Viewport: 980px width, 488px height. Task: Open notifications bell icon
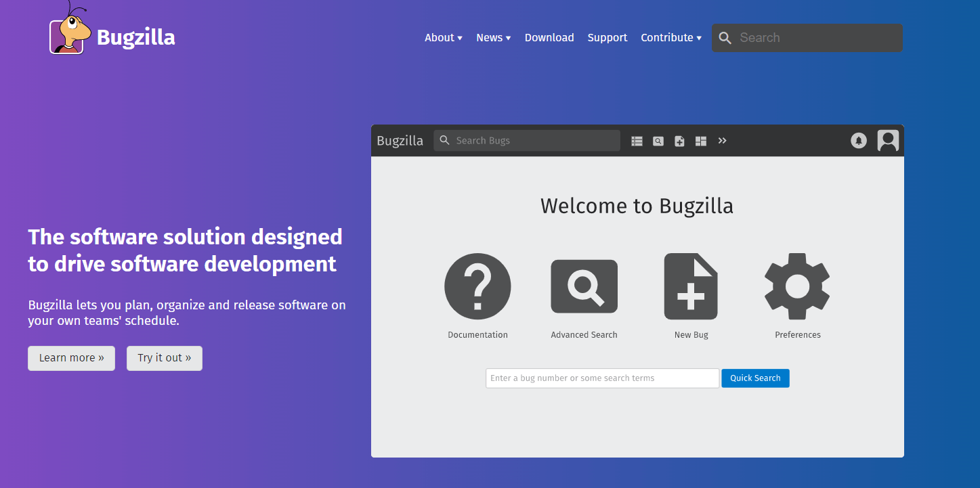(x=859, y=141)
